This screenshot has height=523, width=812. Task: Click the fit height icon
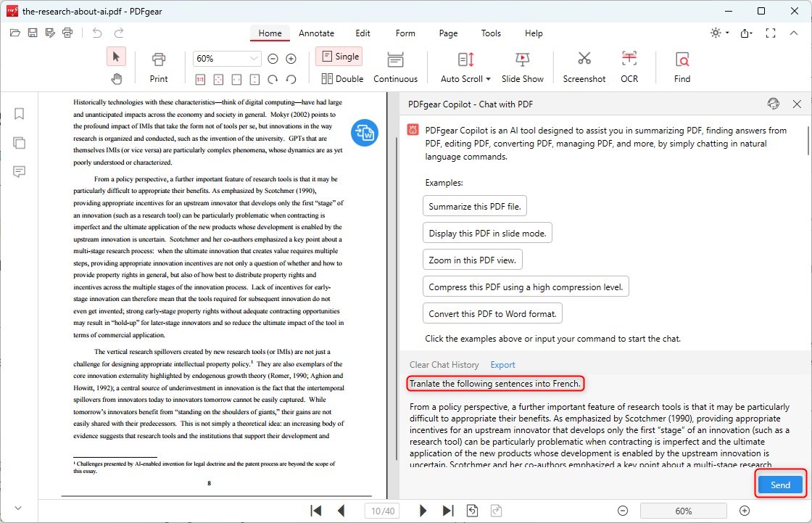(x=254, y=79)
